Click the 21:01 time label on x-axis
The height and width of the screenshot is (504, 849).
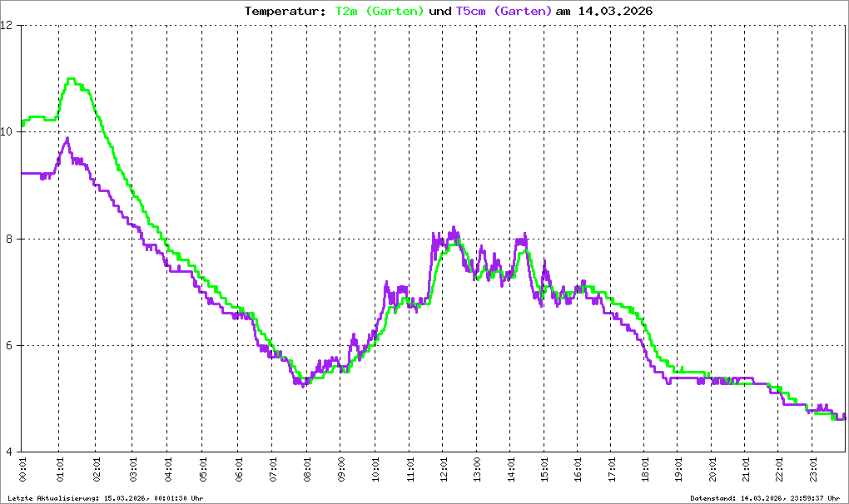[746, 468]
